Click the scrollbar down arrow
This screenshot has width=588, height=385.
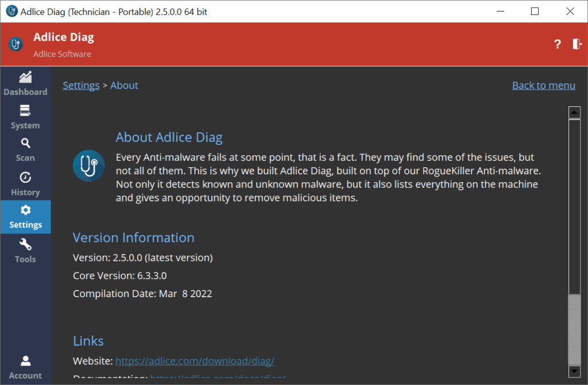[x=574, y=371]
